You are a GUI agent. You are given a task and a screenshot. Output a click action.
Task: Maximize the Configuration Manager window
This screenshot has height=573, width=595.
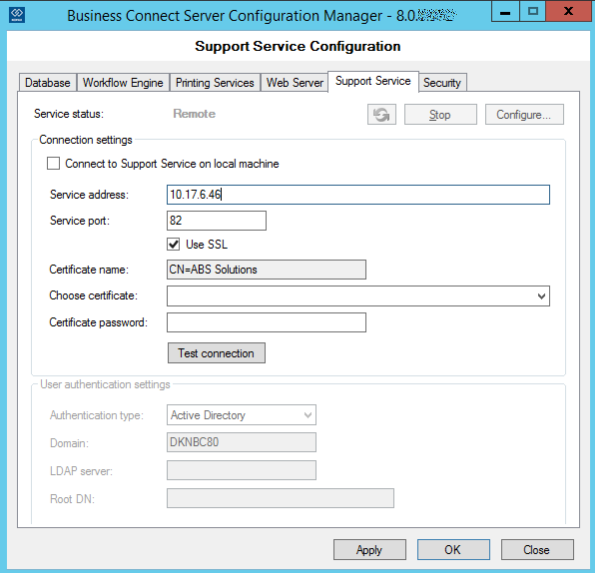(532, 12)
